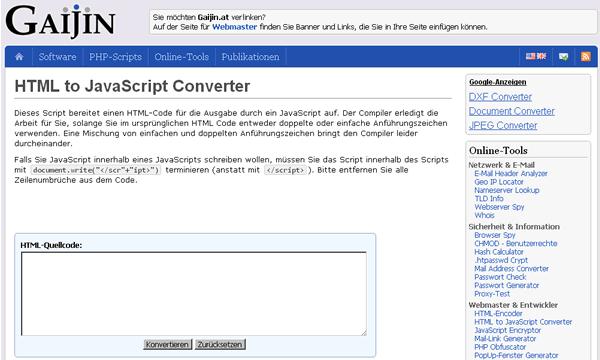
Task: Focus the HTML-Quellcode text area
Action: pos(194,294)
